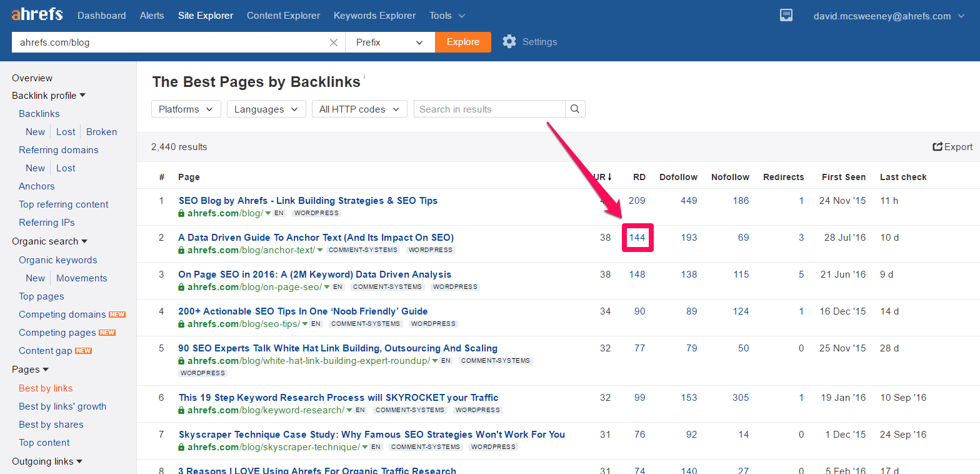Screen dimensions: 980x474
Task: Click the Settings gear icon
Action: (509, 42)
